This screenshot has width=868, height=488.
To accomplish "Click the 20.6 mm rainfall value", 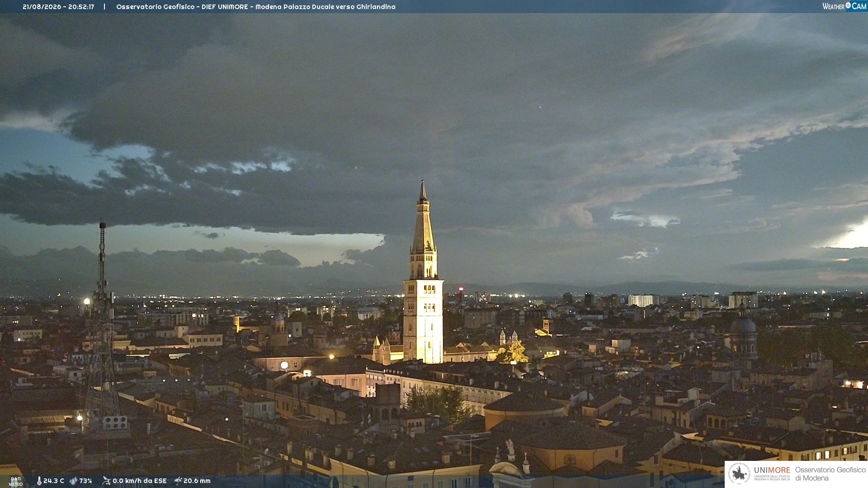I will tap(197, 481).
